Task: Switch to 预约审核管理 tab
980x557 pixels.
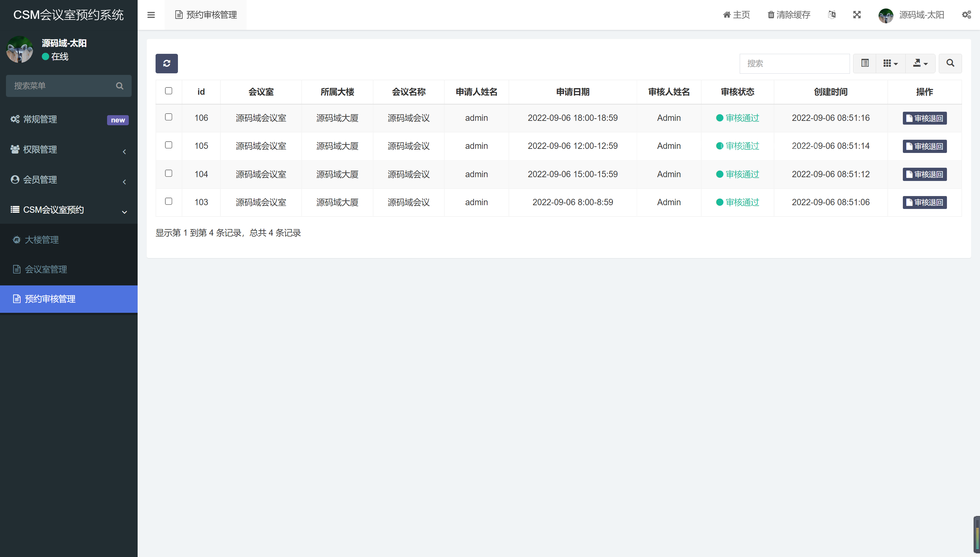Action: [x=206, y=15]
